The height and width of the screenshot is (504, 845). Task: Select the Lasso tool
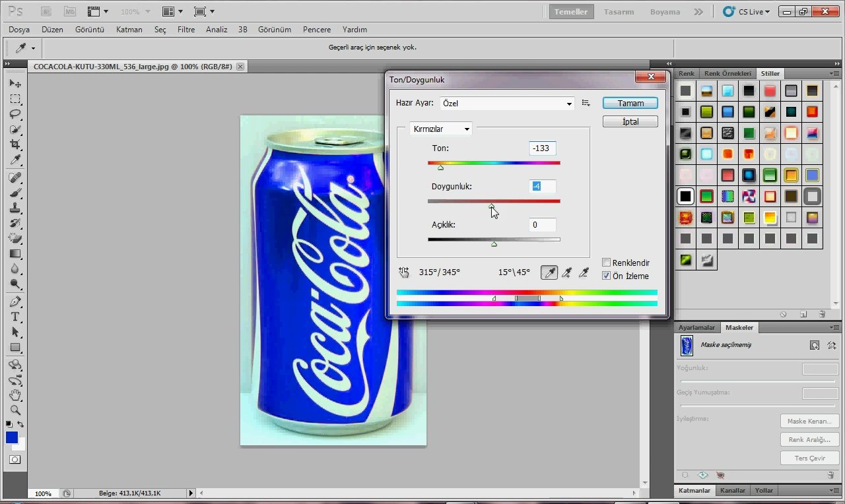[15, 114]
